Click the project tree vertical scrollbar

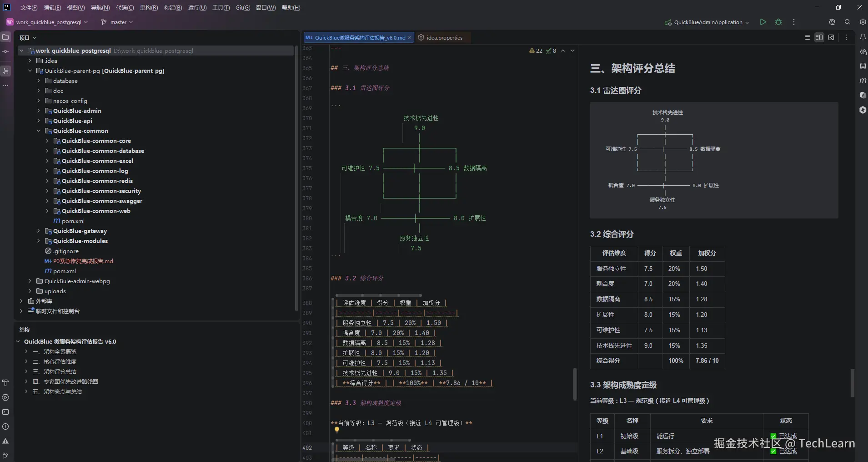click(x=296, y=178)
